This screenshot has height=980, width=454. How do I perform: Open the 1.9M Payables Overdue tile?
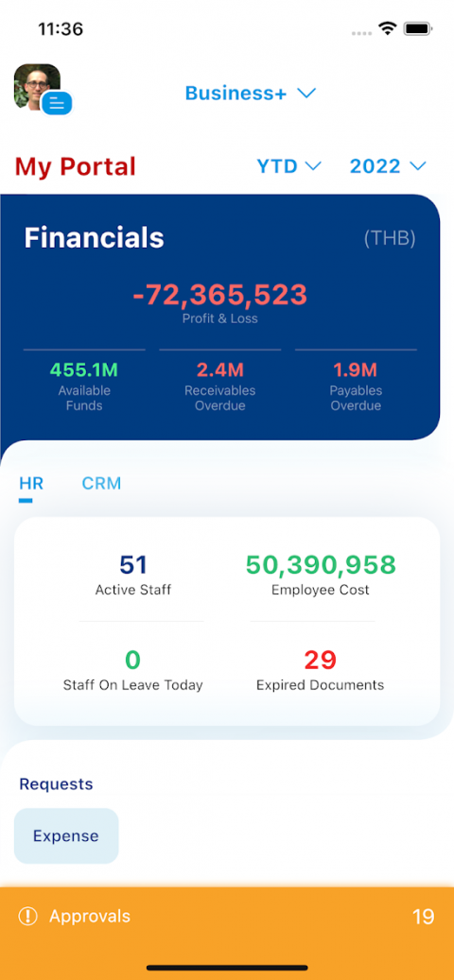click(x=356, y=387)
